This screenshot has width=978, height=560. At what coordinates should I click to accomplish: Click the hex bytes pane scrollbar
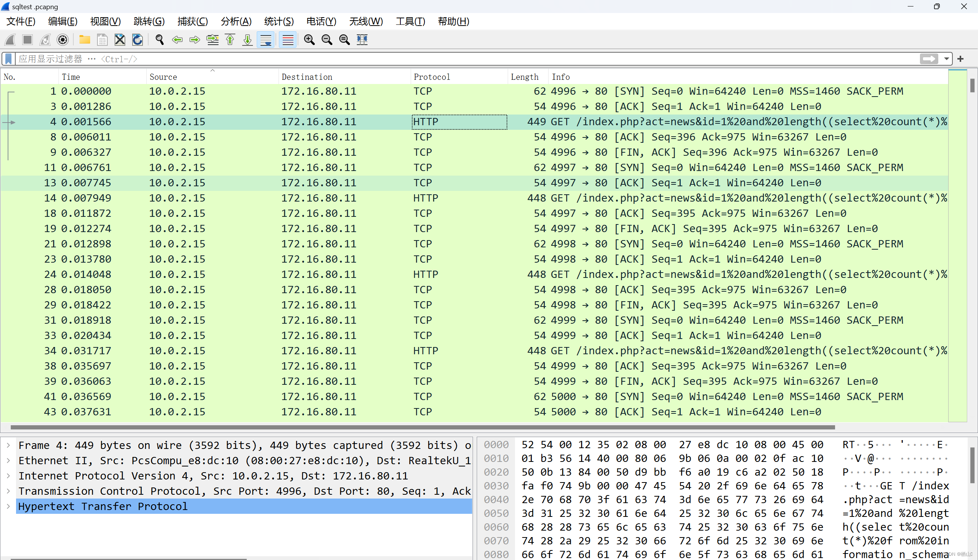tap(972, 465)
